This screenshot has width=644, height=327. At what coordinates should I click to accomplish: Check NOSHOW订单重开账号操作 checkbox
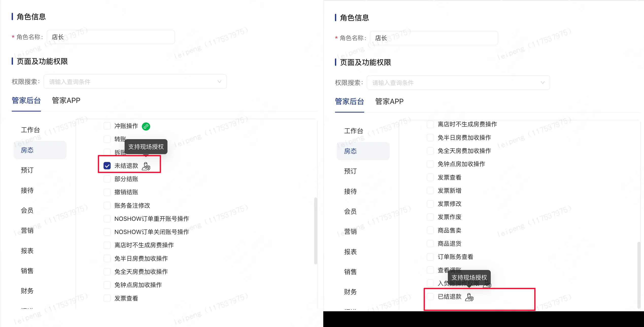point(107,219)
